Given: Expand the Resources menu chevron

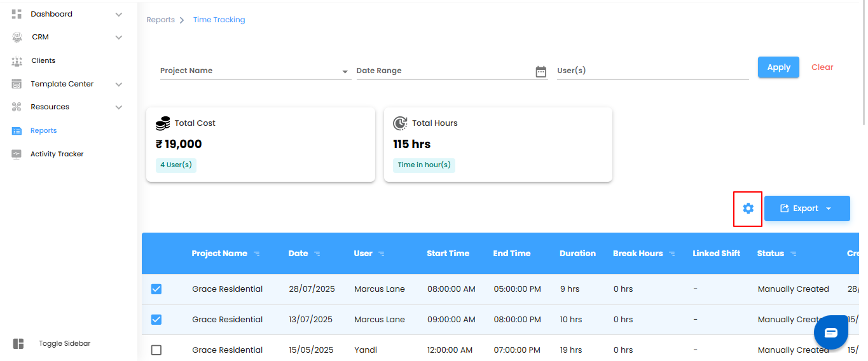Looking at the screenshot, I should [119, 107].
